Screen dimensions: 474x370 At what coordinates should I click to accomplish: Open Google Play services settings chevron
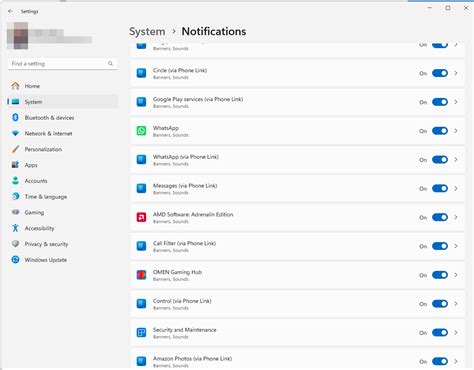point(456,102)
